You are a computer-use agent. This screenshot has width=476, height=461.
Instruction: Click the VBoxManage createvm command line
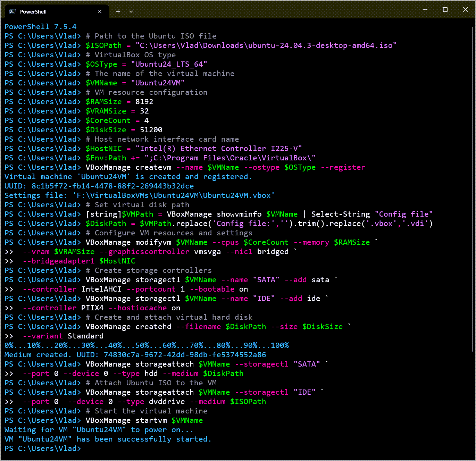226,167
